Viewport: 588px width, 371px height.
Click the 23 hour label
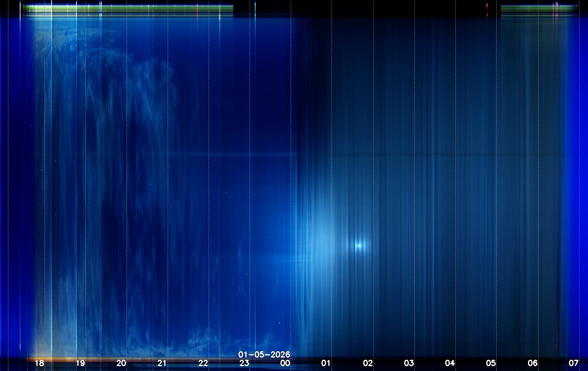(x=244, y=363)
